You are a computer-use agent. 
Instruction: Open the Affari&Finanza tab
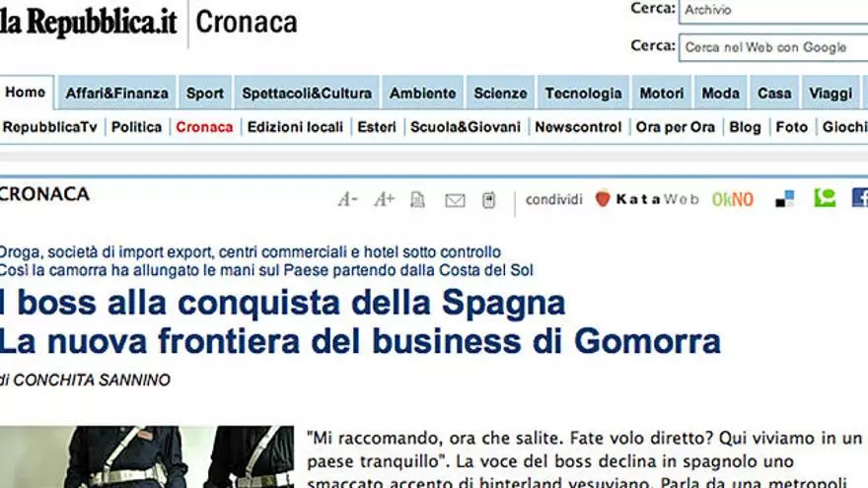click(116, 93)
